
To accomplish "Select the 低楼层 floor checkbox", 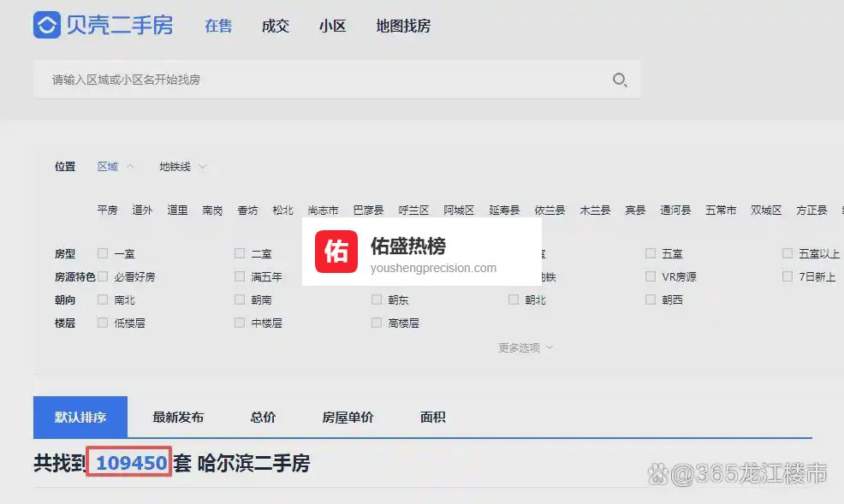I will (103, 323).
